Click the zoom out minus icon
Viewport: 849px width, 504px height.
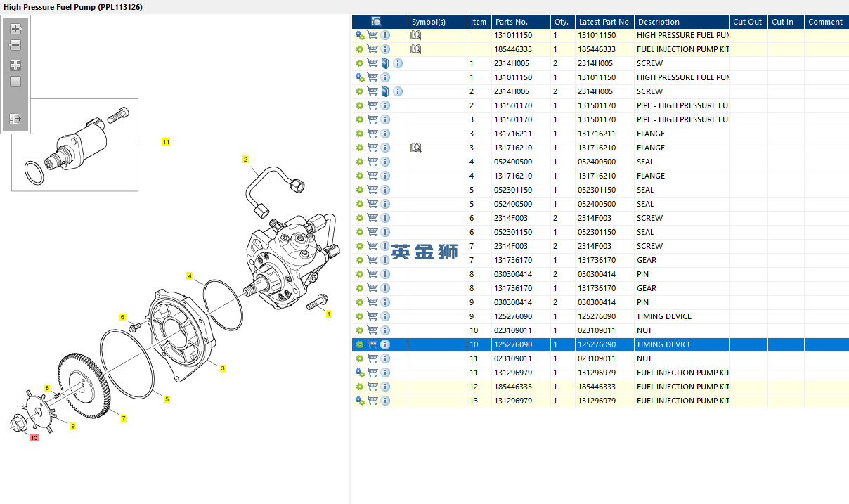pos(15,45)
